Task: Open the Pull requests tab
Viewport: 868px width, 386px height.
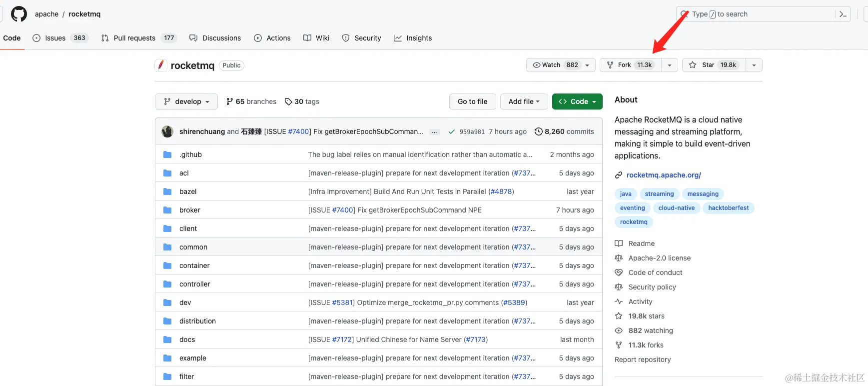Action: click(134, 38)
